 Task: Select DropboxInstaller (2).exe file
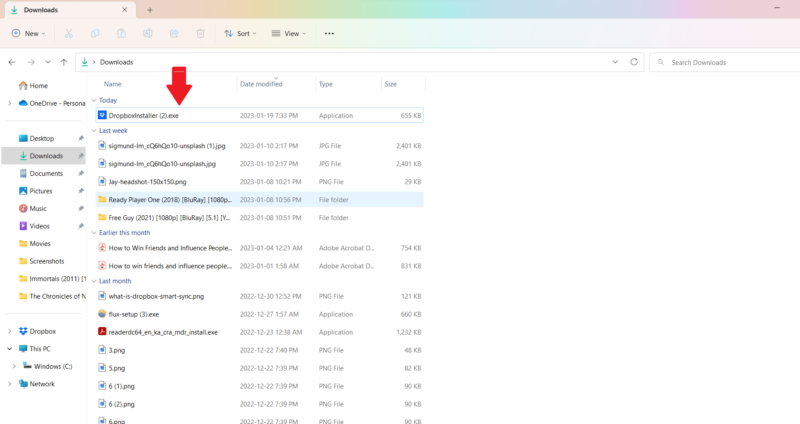[x=260, y=115]
